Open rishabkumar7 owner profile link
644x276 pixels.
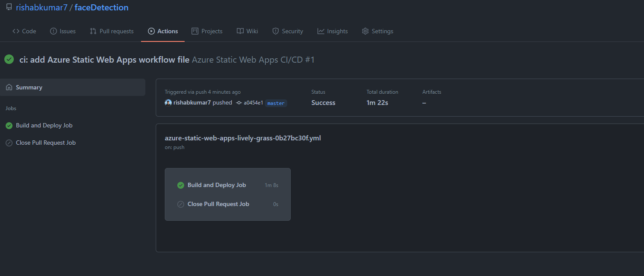point(42,7)
